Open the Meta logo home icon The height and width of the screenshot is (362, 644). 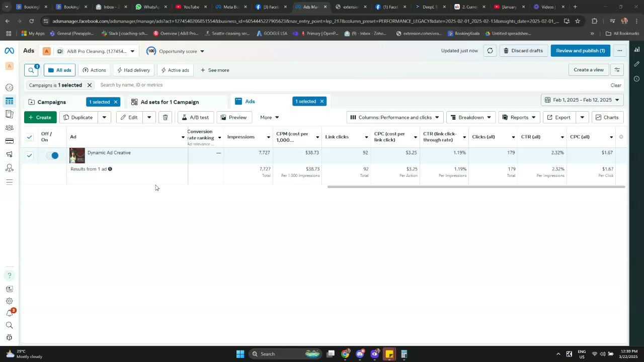point(9,51)
